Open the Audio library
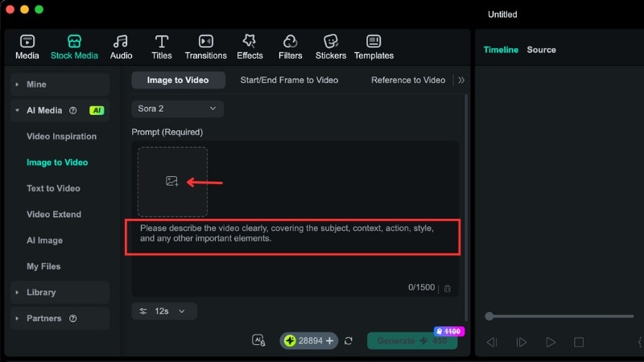This screenshot has height=362, width=644. (122, 47)
